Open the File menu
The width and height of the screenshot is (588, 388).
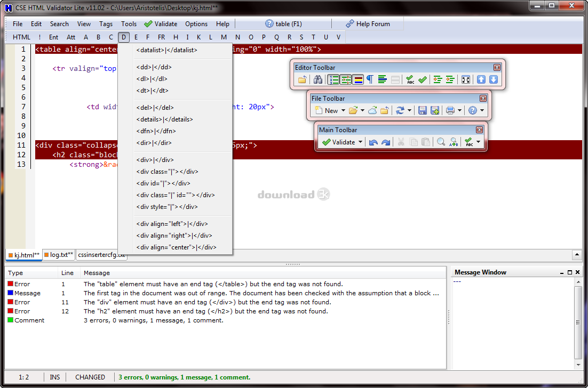click(18, 23)
